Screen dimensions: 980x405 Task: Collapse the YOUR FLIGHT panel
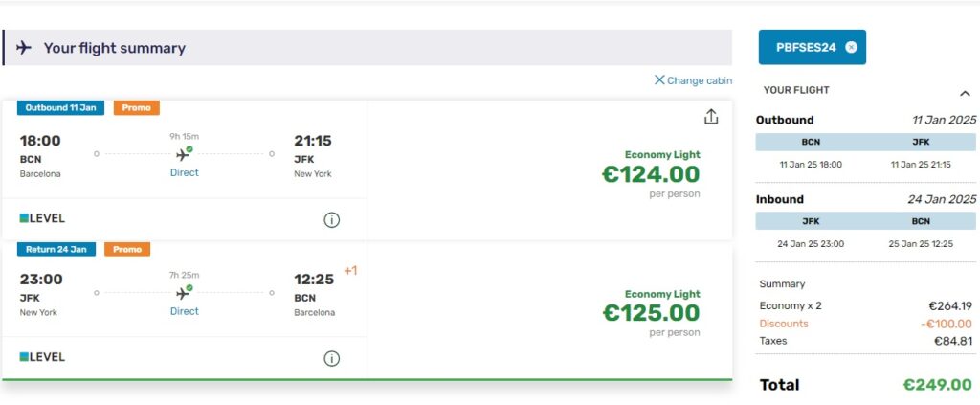click(965, 92)
